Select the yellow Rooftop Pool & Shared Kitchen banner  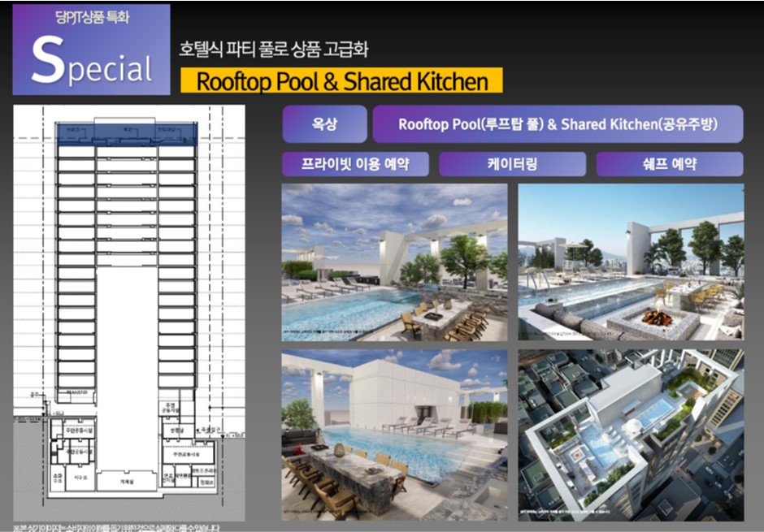click(x=342, y=82)
